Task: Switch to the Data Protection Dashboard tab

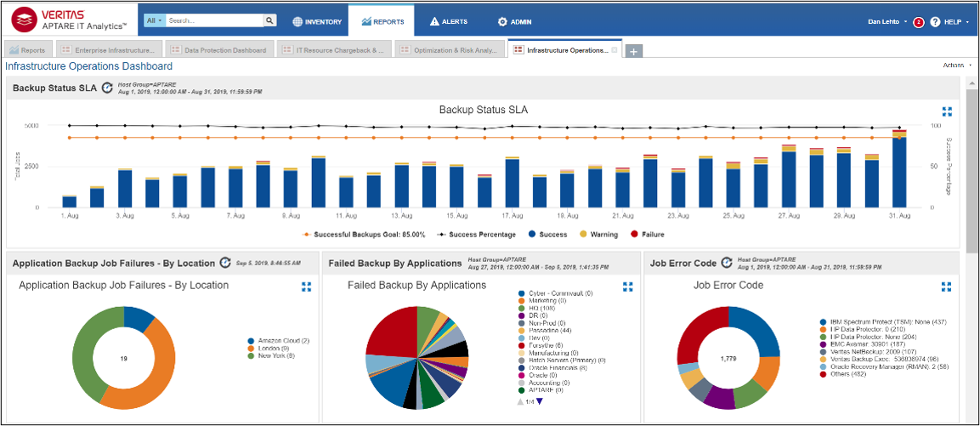Action: pyautogui.click(x=220, y=50)
